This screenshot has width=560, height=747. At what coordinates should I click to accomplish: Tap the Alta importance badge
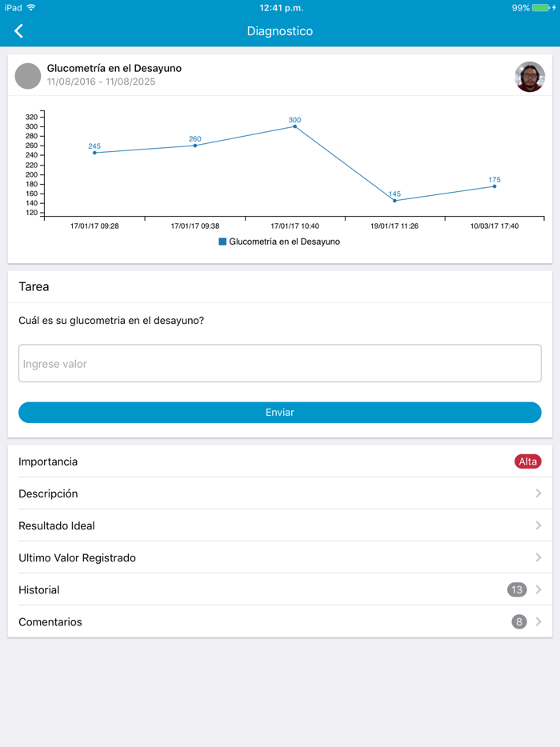(528, 461)
